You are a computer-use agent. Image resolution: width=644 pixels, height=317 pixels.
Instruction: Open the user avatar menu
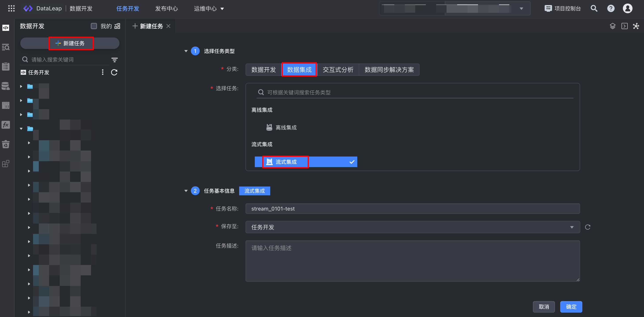[627, 9]
